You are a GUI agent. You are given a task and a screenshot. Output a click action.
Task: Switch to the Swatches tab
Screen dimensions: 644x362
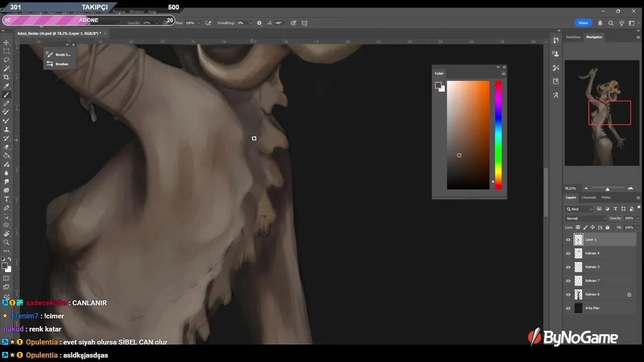click(573, 37)
